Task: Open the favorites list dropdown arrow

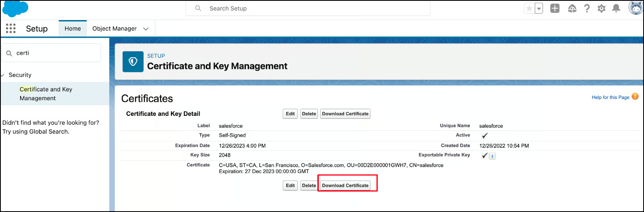Action: [x=539, y=8]
